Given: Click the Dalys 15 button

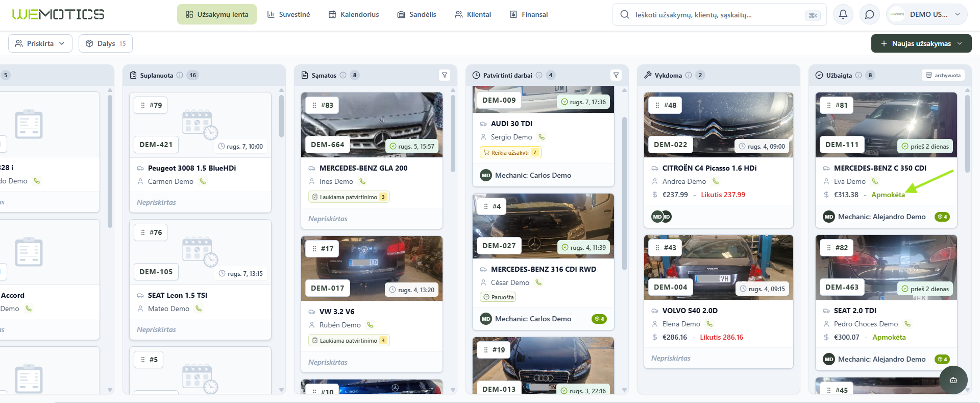Looking at the screenshot, I should point(106,43).
